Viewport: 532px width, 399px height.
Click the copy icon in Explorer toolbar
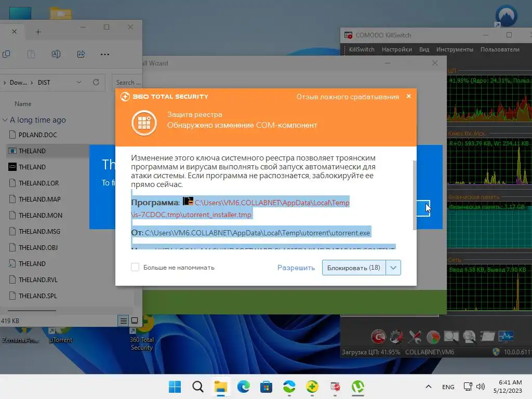coord(6,54)
